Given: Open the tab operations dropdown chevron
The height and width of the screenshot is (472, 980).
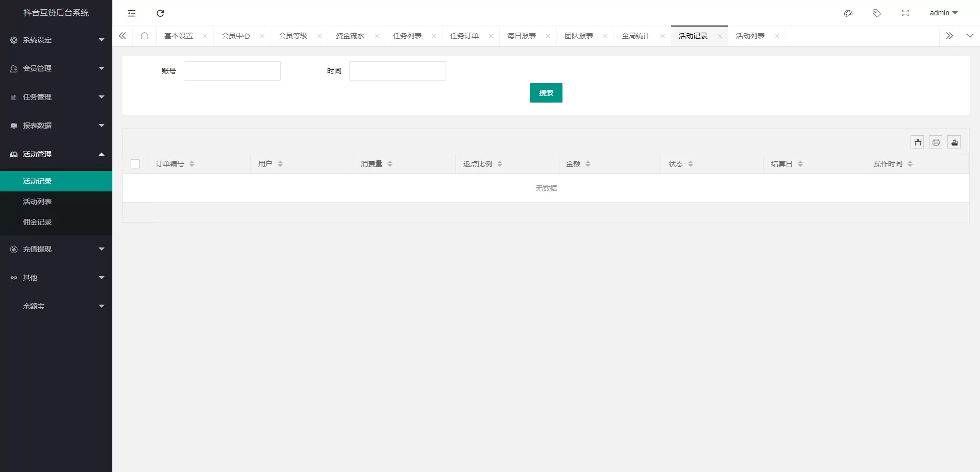Looking at the screenshot, I should coord(970,36).
